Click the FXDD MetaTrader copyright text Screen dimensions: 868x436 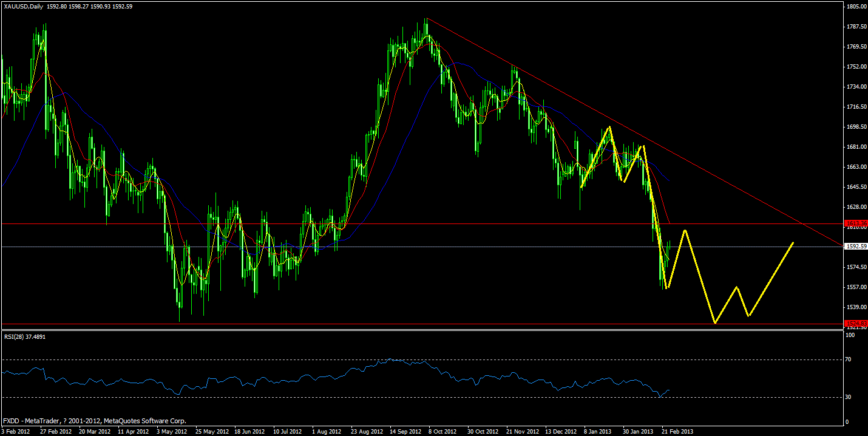[x=94, y=420]
